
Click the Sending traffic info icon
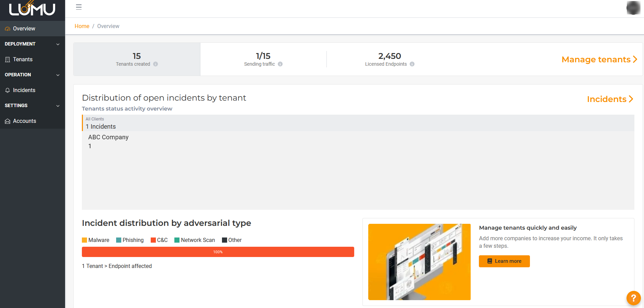point(280,64)
